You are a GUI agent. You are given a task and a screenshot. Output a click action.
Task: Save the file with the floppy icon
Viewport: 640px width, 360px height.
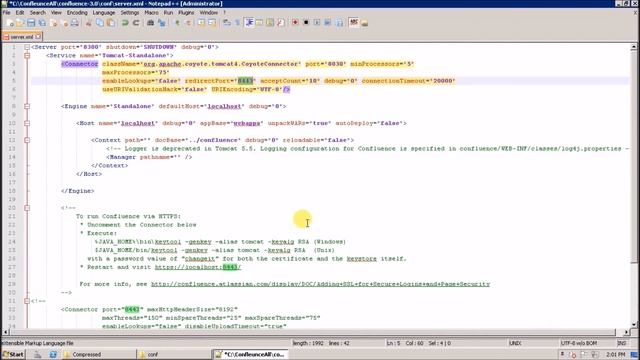tap(31, 23)
